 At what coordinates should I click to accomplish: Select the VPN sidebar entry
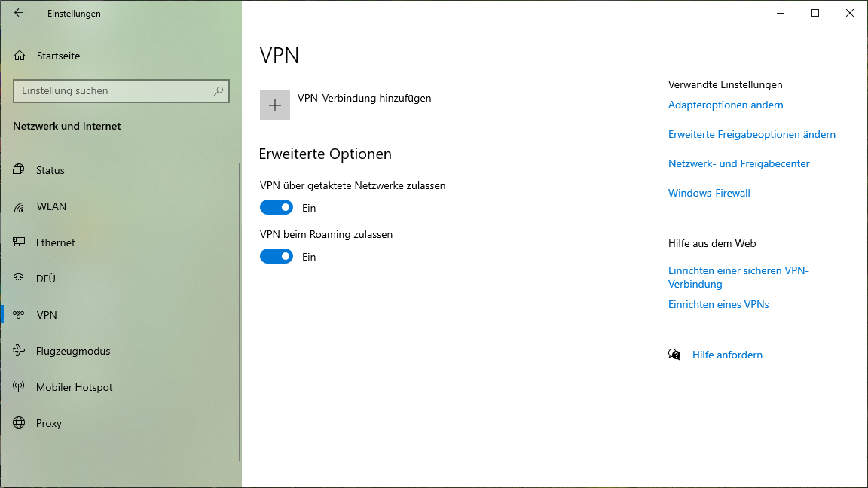pos(47,315)
